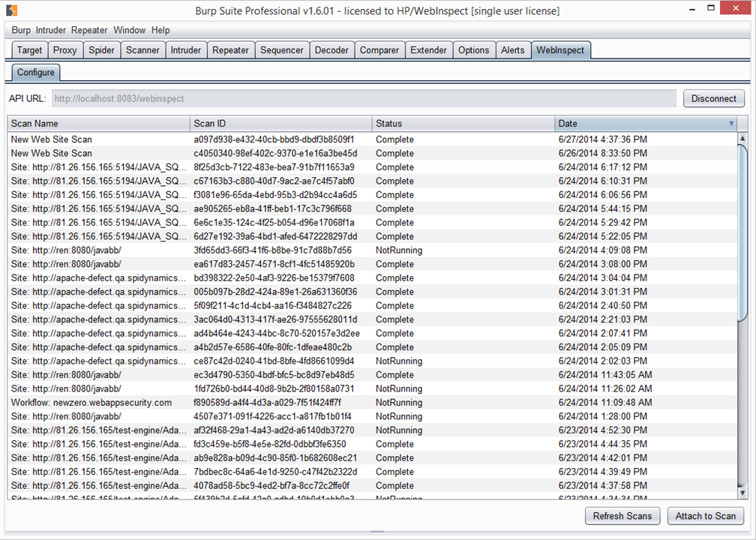Click NotRunning status of scan f890589d-a4f4-4d3a-a029

click(399, 403)
